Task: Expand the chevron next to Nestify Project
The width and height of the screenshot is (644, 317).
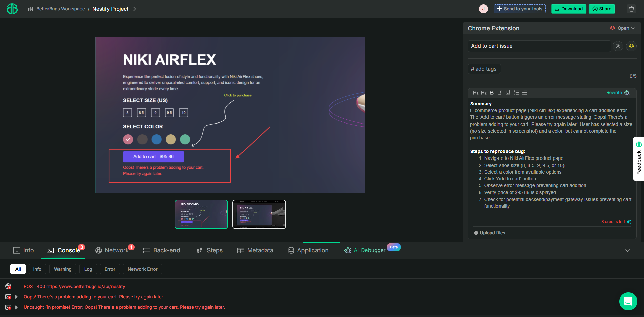Action: click(x=134, y=9)
